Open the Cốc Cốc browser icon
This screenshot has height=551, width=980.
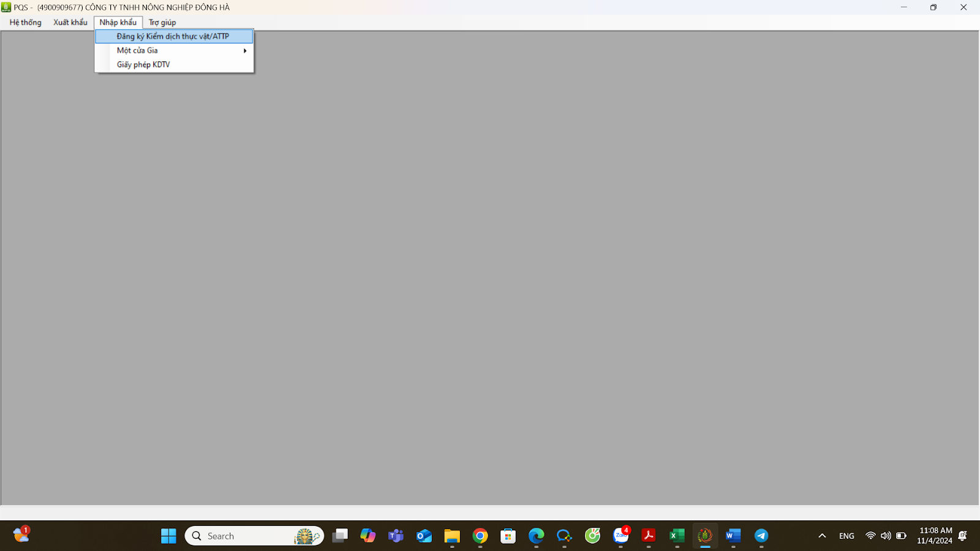(592, 536)
